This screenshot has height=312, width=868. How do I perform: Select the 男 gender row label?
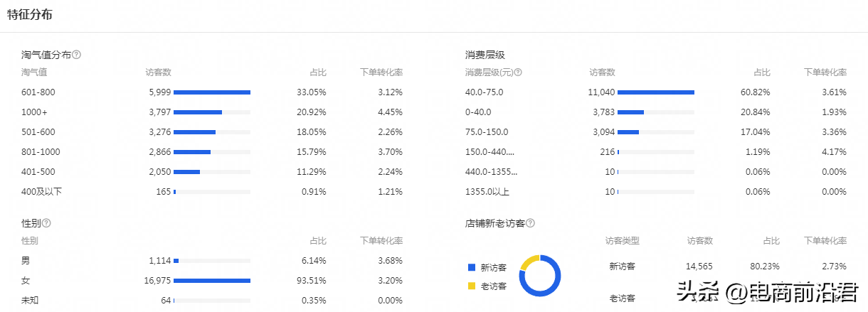click(x=26, y=261)
